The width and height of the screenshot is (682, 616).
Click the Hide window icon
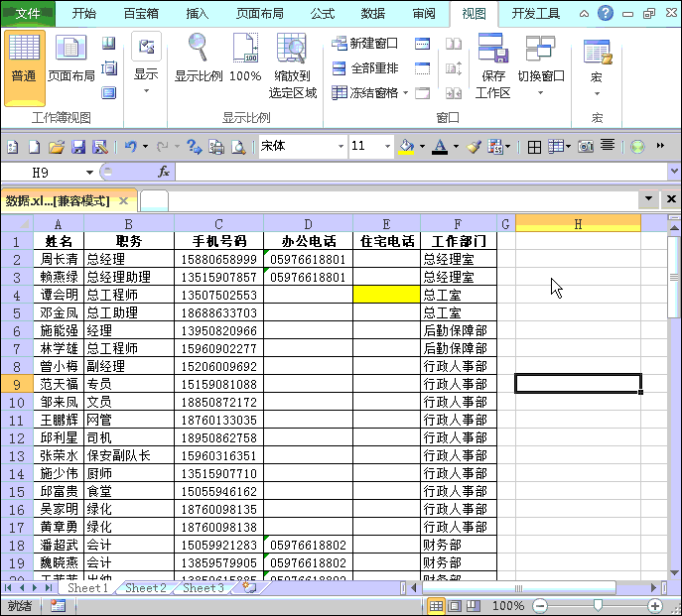(x=422, y=68)
